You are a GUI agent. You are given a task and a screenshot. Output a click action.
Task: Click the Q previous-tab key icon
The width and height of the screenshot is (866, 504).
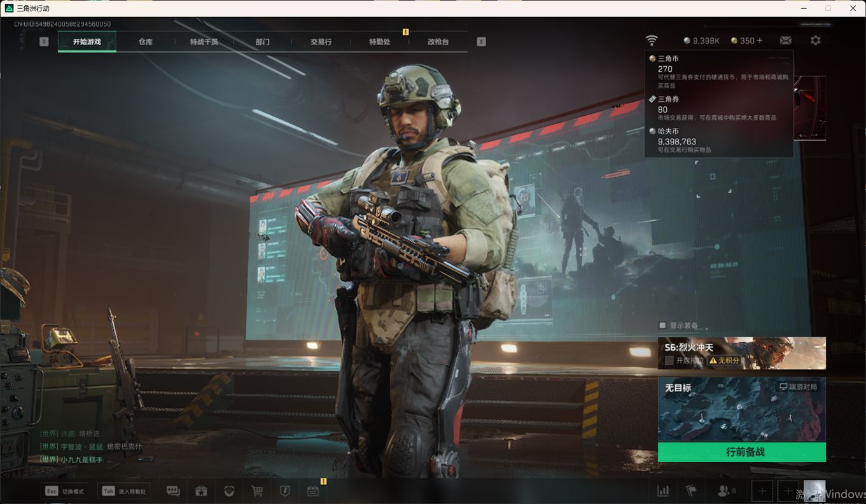(44, 41)
